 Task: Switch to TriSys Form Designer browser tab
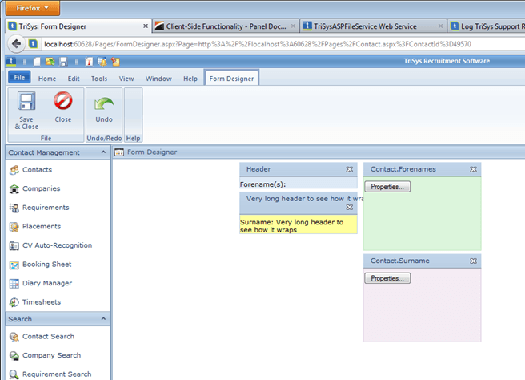(78, 26)
